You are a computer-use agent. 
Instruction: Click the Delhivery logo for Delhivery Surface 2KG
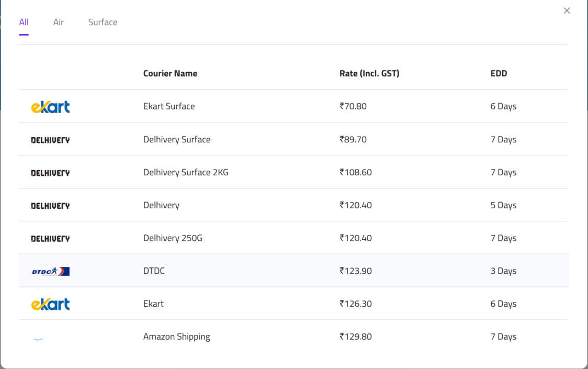(x=50, y=173)
